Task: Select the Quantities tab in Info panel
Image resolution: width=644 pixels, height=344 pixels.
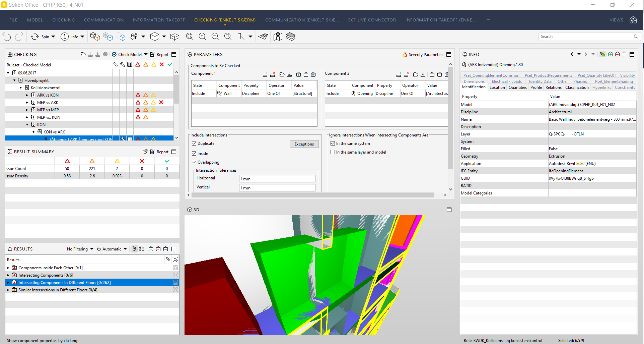Action: click(x=517, y=87)
